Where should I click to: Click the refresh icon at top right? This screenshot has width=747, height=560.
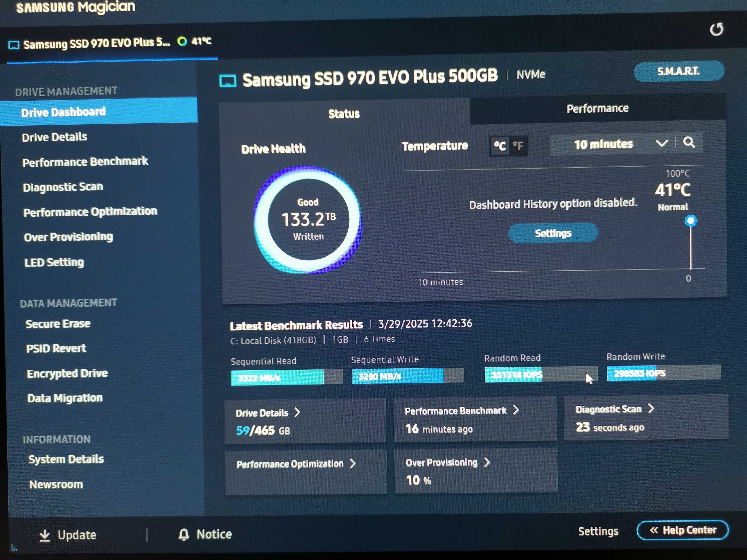coord(717,29)
